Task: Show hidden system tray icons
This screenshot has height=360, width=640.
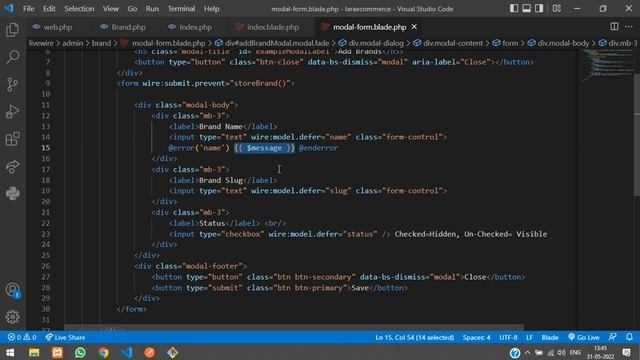Action: [x=528, y=352]
